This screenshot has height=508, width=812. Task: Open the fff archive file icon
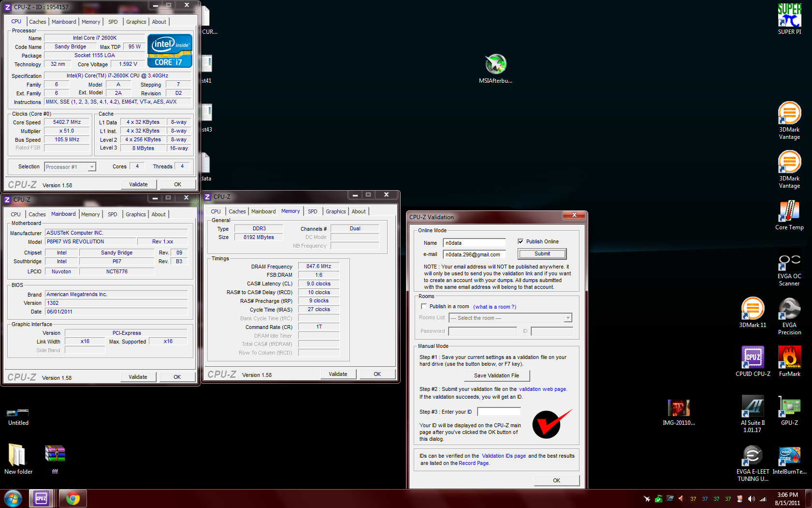(55, 459)
